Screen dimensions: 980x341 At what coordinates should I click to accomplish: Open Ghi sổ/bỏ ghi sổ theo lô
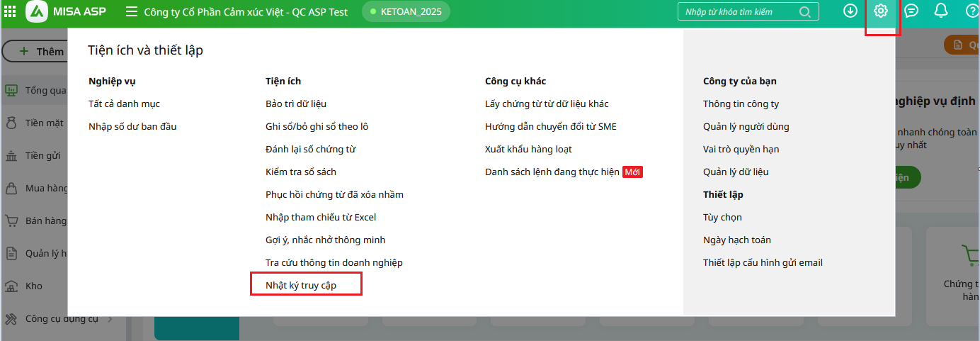click(317, 126)
